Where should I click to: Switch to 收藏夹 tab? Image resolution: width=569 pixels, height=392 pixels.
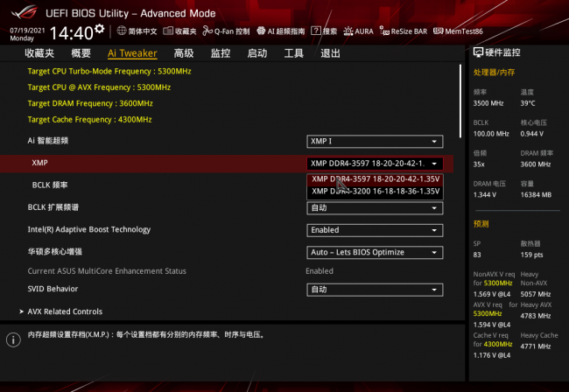click(x=39, y=53)
